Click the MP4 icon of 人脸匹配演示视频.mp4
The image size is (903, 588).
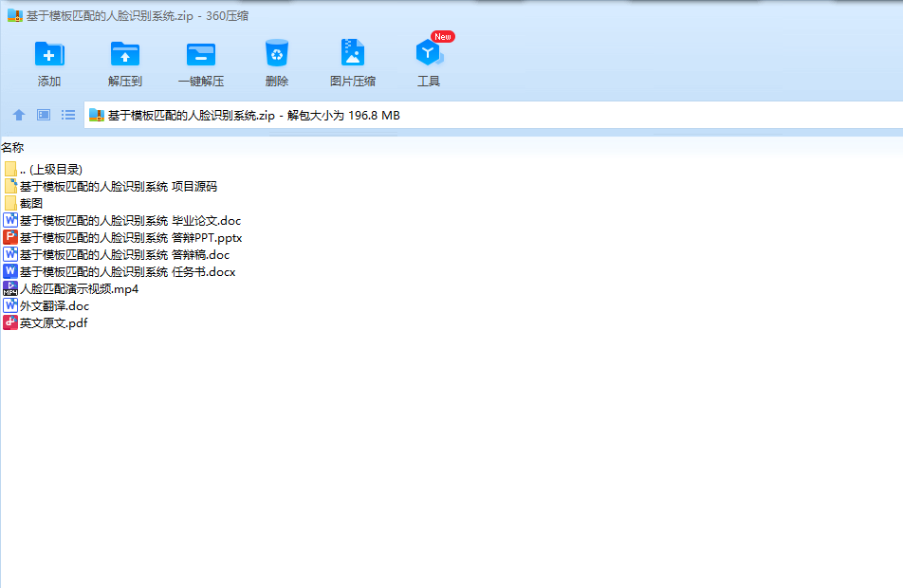click(x=10, y=288)
